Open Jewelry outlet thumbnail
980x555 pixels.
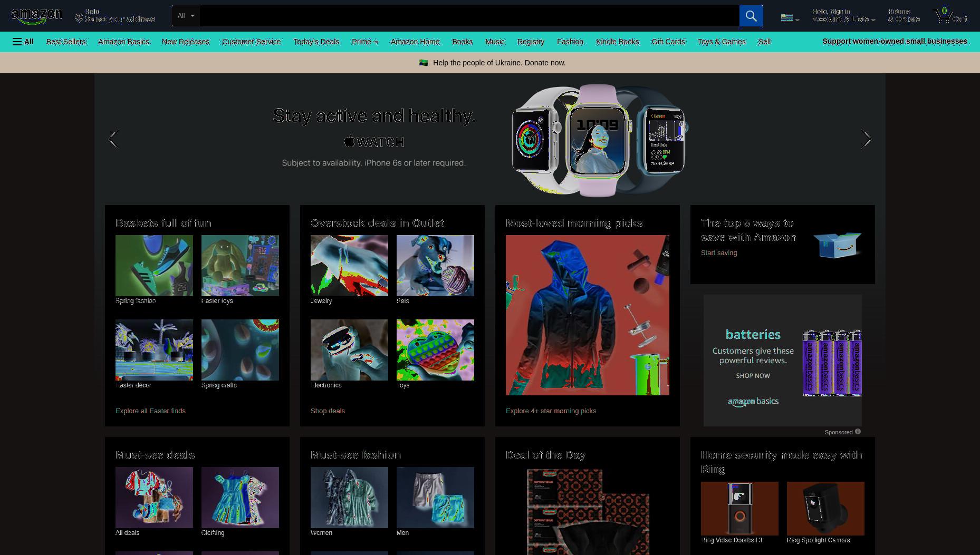tap(349, 266)
